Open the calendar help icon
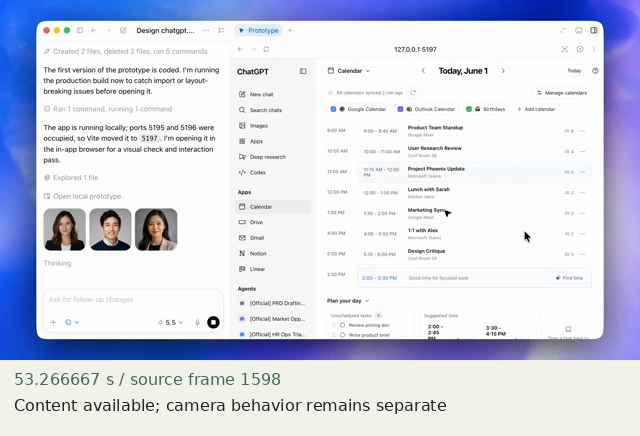Image resolution: width=640 pixels, height=436 pixels. (x=595, y=71)
